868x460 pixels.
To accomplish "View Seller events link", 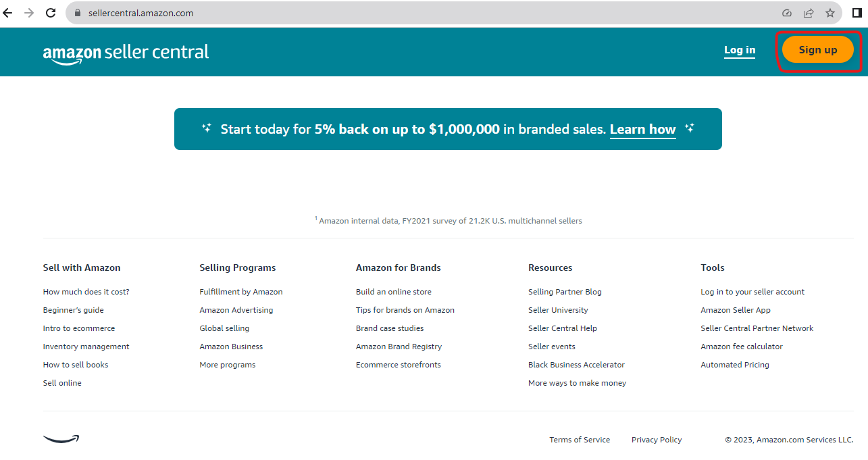I will click(552, 347).
